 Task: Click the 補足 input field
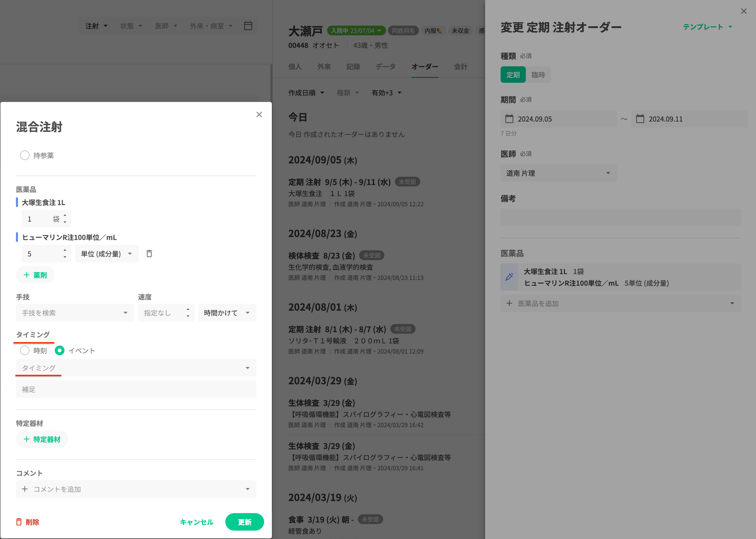(136, 389)
